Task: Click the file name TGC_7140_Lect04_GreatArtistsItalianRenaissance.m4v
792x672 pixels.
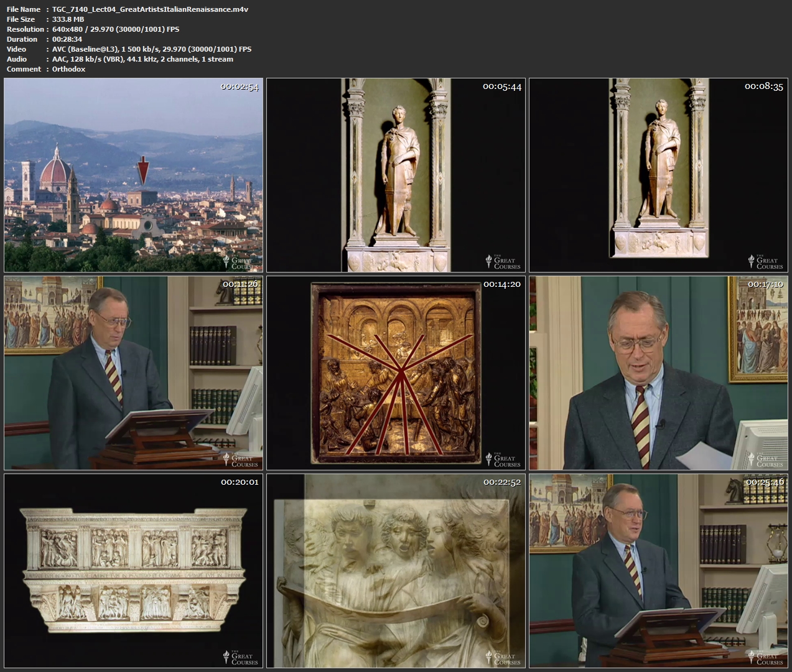Action: (x=150, y=9)
